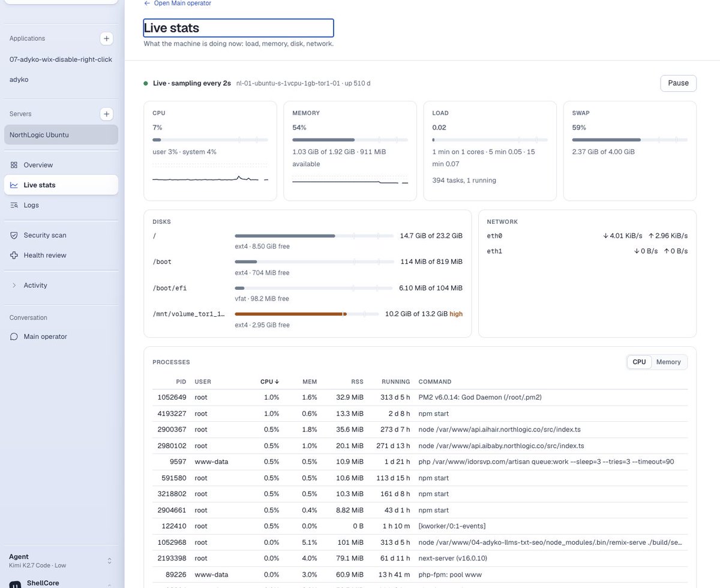Open the Logs page
The height and width of the screenshot is (588, 720).
(x=61, y=205)
